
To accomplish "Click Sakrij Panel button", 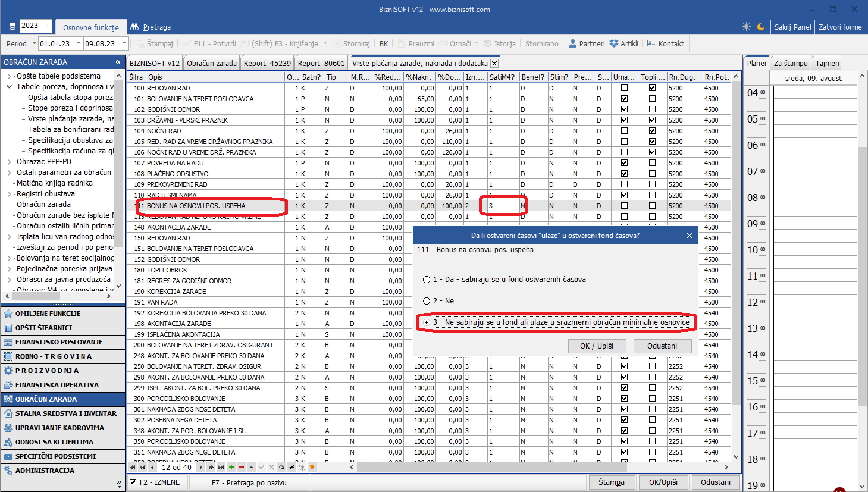I will pos(792,27).
